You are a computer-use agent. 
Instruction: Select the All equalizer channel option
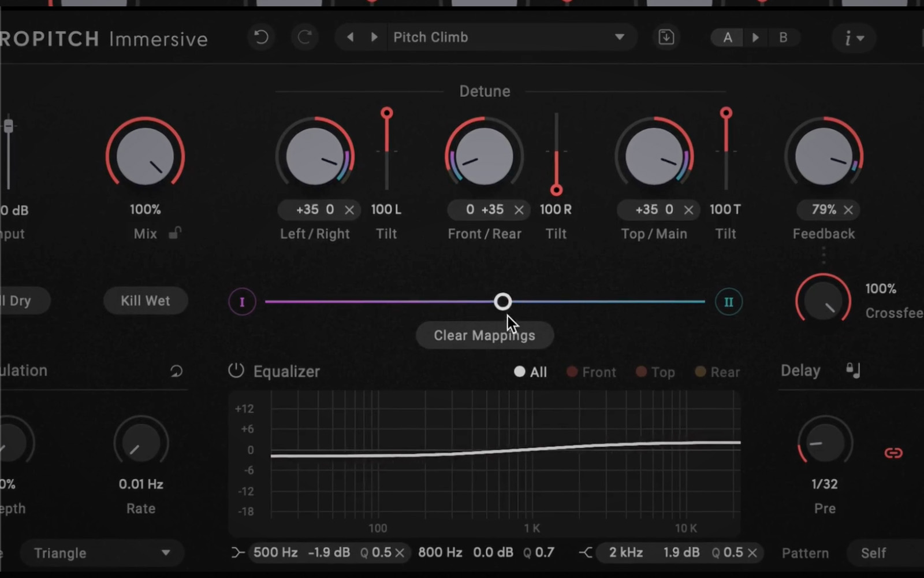(x=530, y=372)
